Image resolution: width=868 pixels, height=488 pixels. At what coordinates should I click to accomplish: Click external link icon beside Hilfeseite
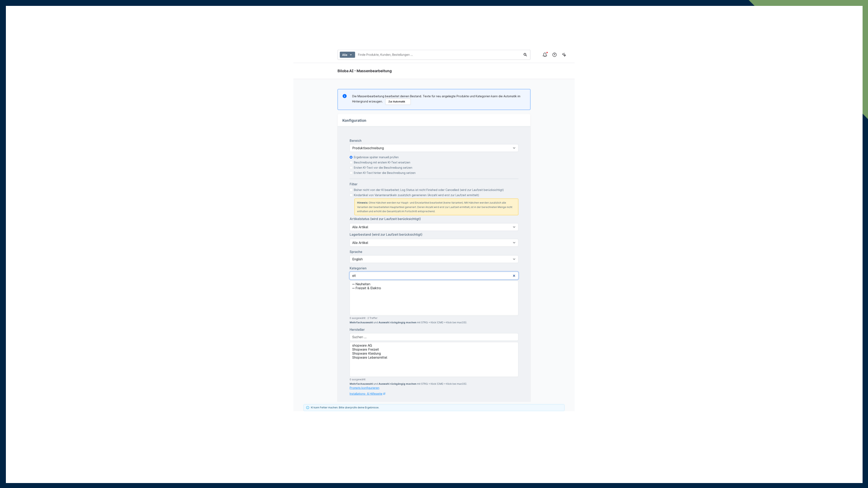point(384,394)
